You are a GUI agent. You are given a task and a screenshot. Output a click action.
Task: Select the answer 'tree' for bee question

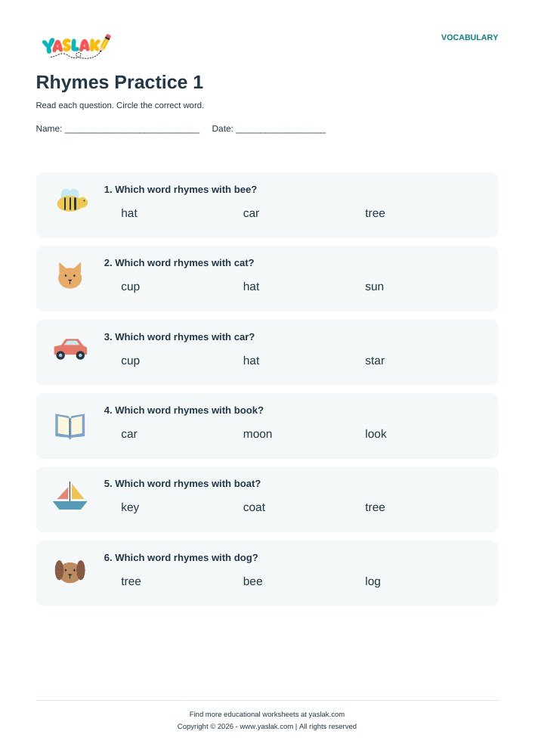[375, 213]
